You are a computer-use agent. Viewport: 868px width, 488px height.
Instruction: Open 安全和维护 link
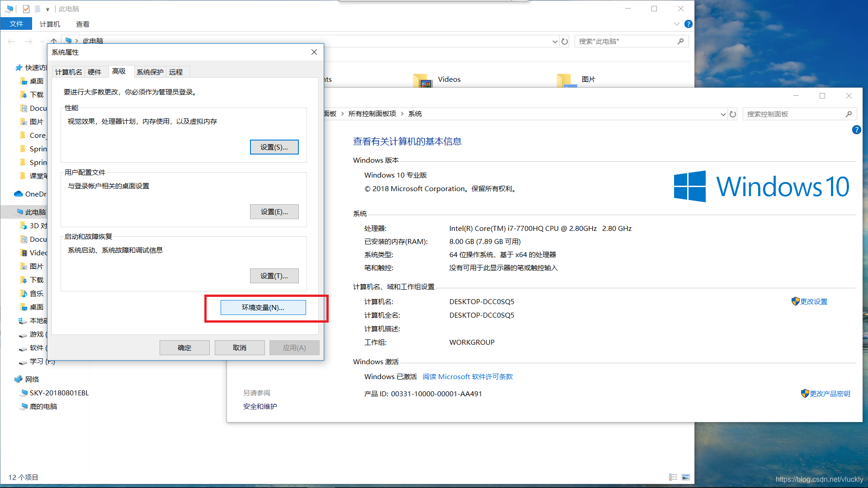point(260,407)
